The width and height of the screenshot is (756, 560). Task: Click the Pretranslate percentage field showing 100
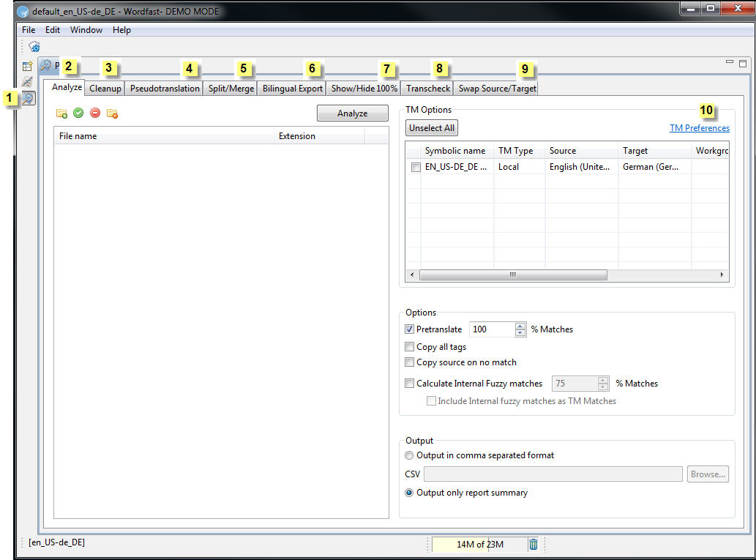[x=493, y=329]
